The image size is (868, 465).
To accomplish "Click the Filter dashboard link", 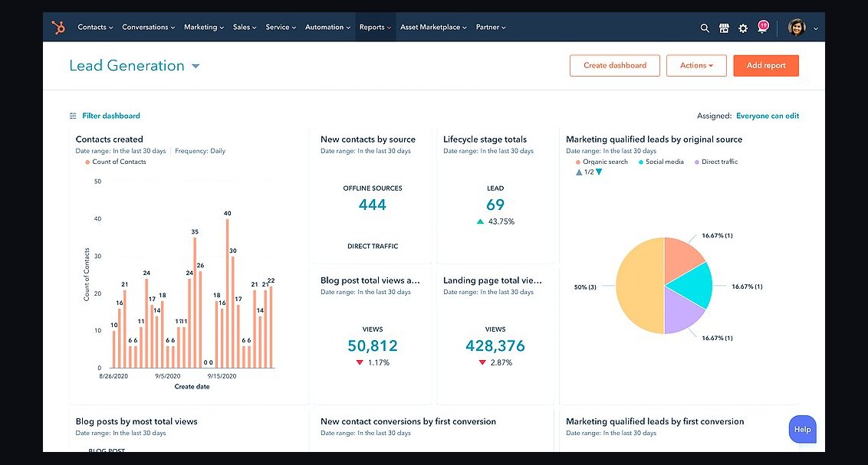I will [111, 116].
